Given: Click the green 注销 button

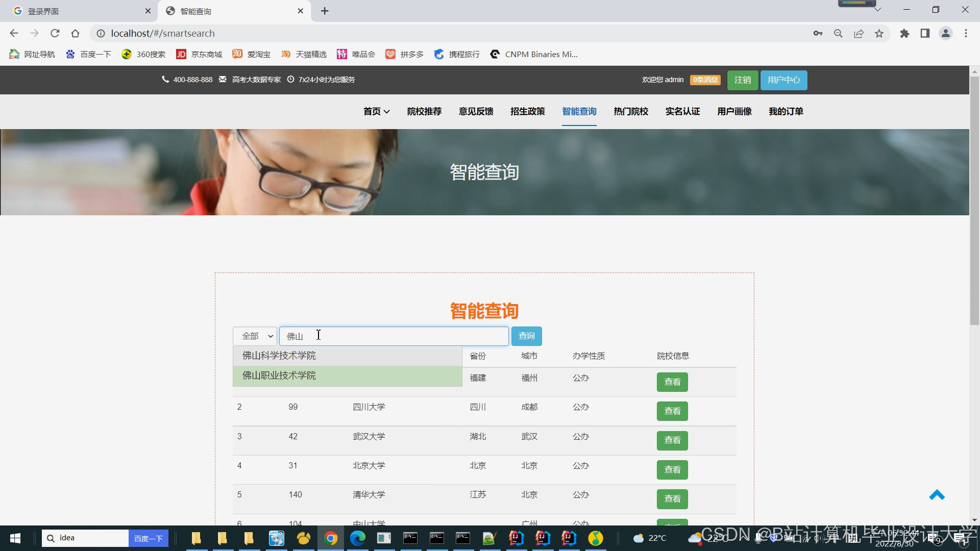Looking at the screenshot, I should [742, 80].
